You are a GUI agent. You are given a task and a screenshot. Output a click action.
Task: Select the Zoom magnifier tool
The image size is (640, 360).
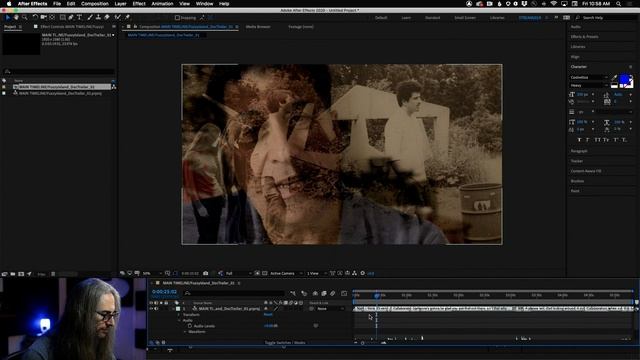click(x=25, y=18)
